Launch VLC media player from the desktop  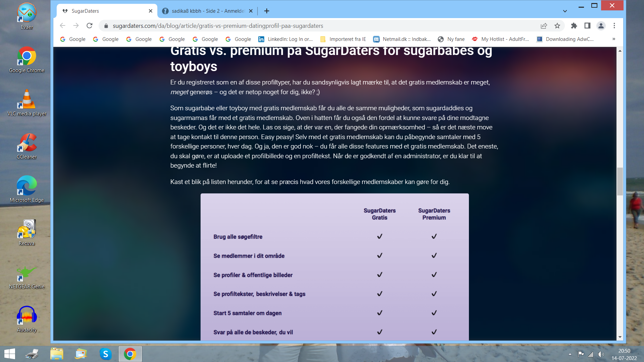[26, 103]
